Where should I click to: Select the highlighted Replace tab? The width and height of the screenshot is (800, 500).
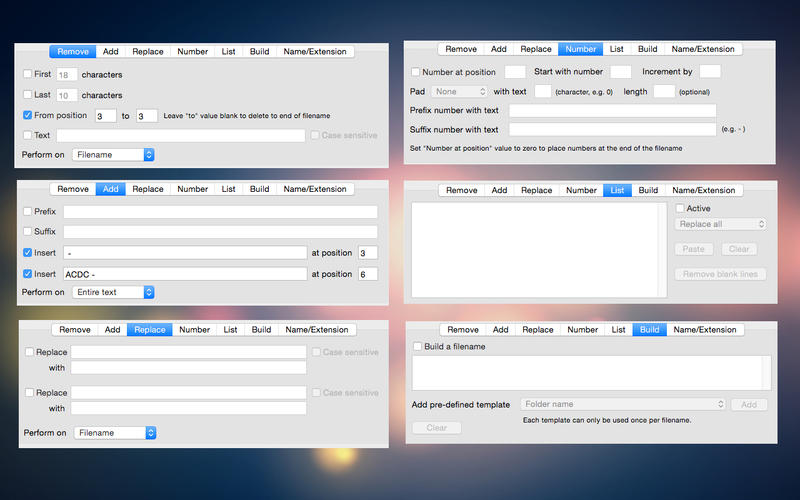pyautogui.click(x=149, y=329)
